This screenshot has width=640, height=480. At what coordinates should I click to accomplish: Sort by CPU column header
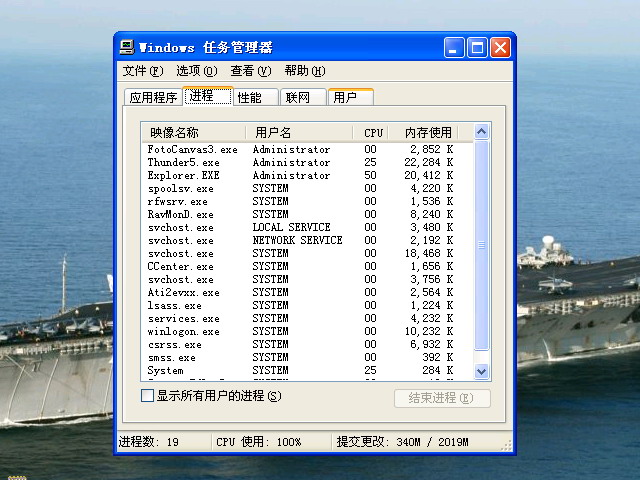click(370, 133)
